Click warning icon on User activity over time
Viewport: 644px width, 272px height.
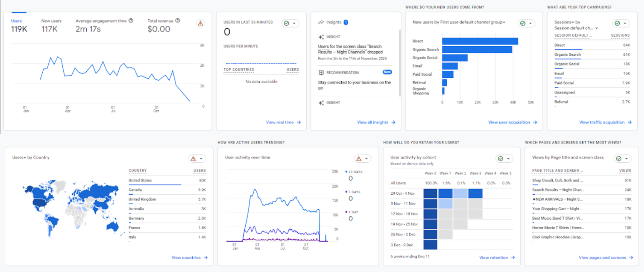[x=359, y=158]
